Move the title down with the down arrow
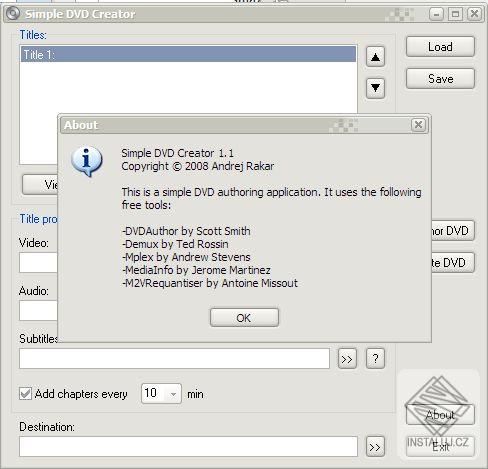Image resolution: width=488 pixels, height=469 pixels. pyautogui.click(x=375, y=88)
